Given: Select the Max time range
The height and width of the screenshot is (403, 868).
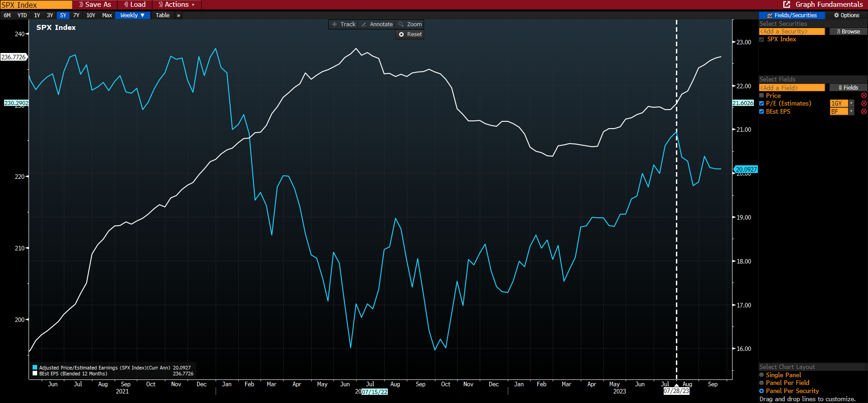Looking at the screenshot, I should tap(107, 15).
